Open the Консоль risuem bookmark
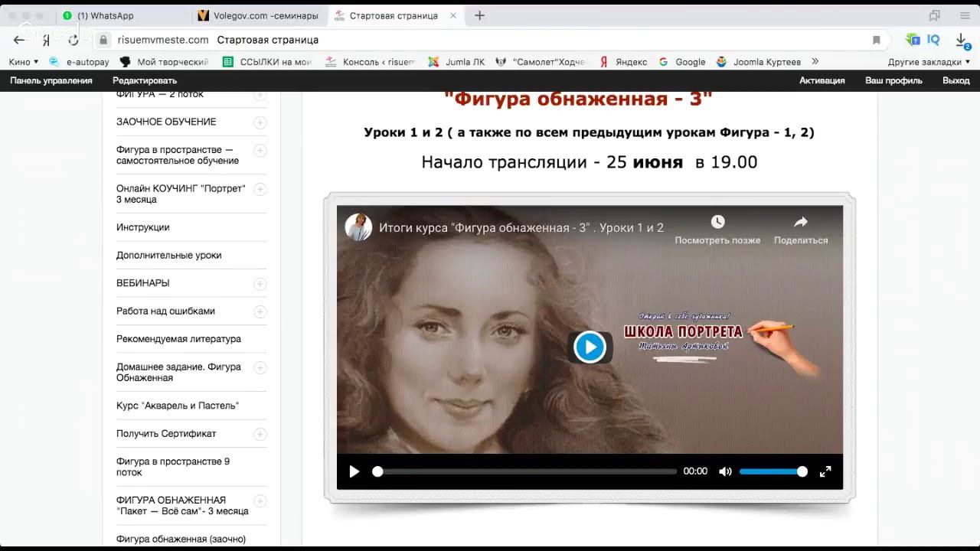 coord(371,62)
